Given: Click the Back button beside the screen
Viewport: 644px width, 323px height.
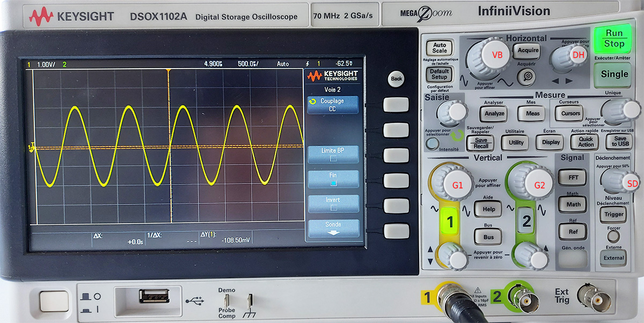Looking at the screenshot, I should click(x=396, y=79).
